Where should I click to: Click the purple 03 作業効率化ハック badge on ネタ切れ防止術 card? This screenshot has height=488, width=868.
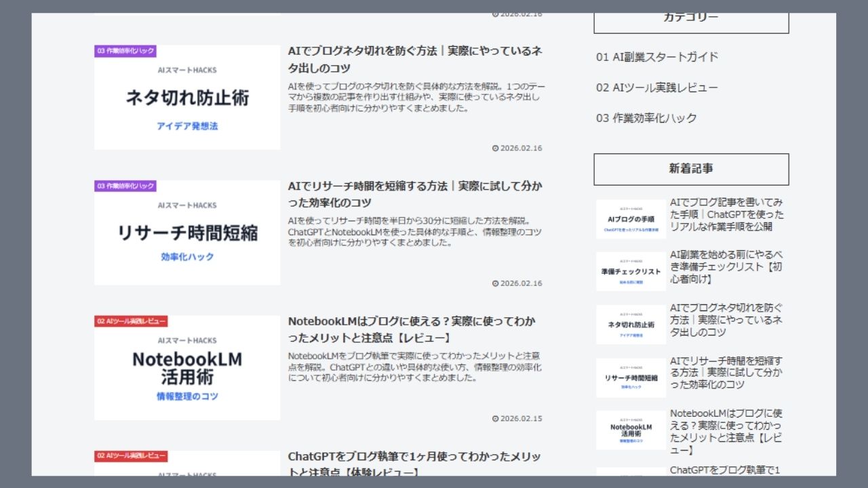(125, 50)
